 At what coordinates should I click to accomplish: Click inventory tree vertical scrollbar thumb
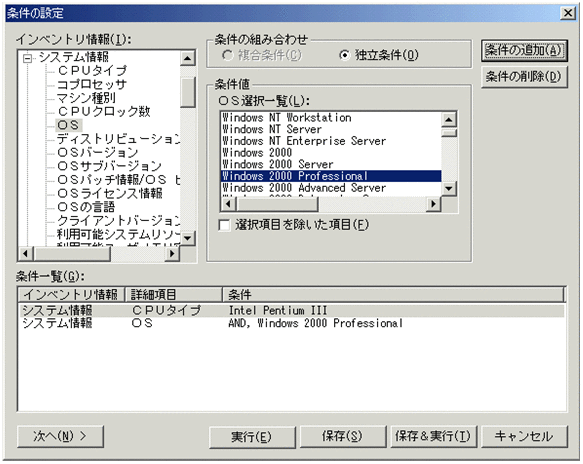coord(188,92)
